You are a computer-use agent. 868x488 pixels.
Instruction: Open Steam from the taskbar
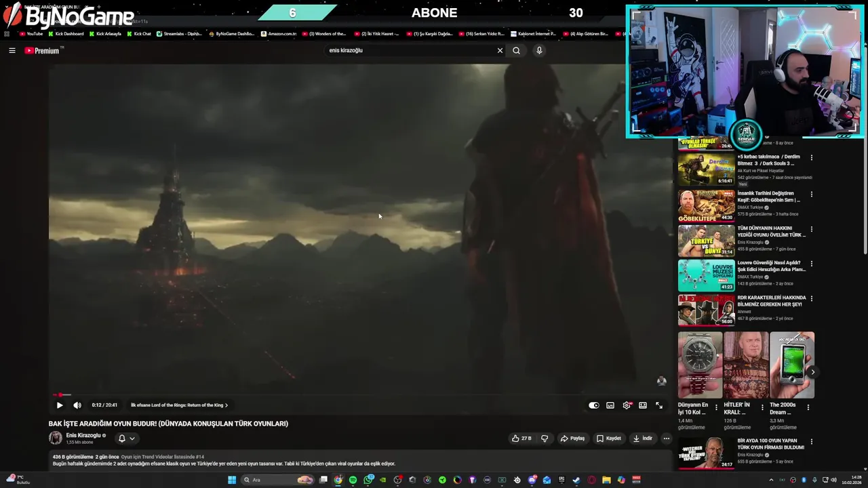576,480
